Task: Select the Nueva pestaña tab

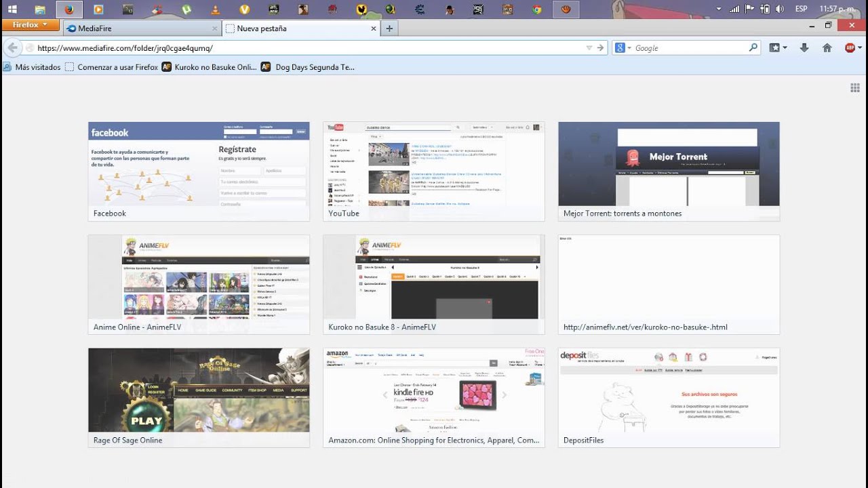Action: [302, 28]
